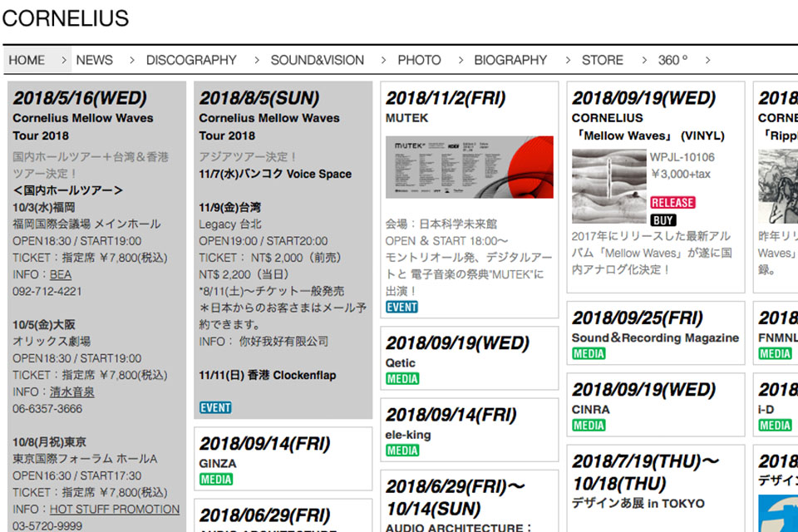Click the pink RELEASE tag
Viewport: 798px width, 532px height.
(x=672, y=203)
